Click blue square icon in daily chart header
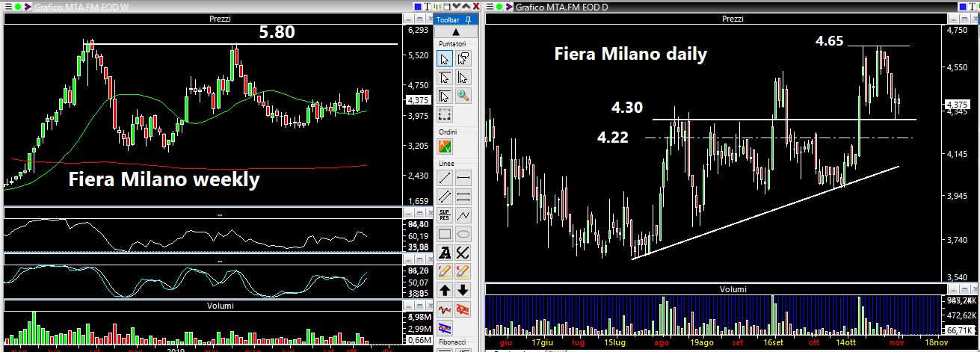 963,7
